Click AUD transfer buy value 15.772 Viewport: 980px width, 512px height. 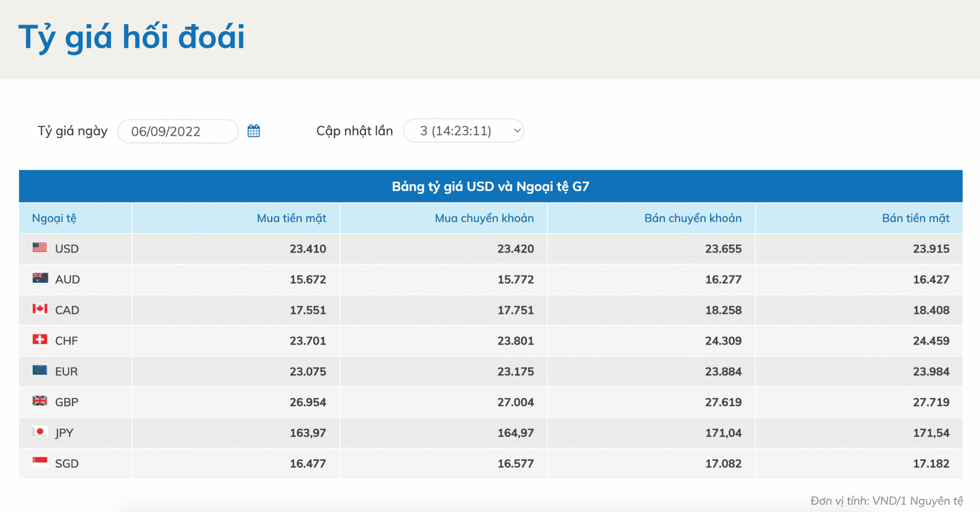point(515,279)
